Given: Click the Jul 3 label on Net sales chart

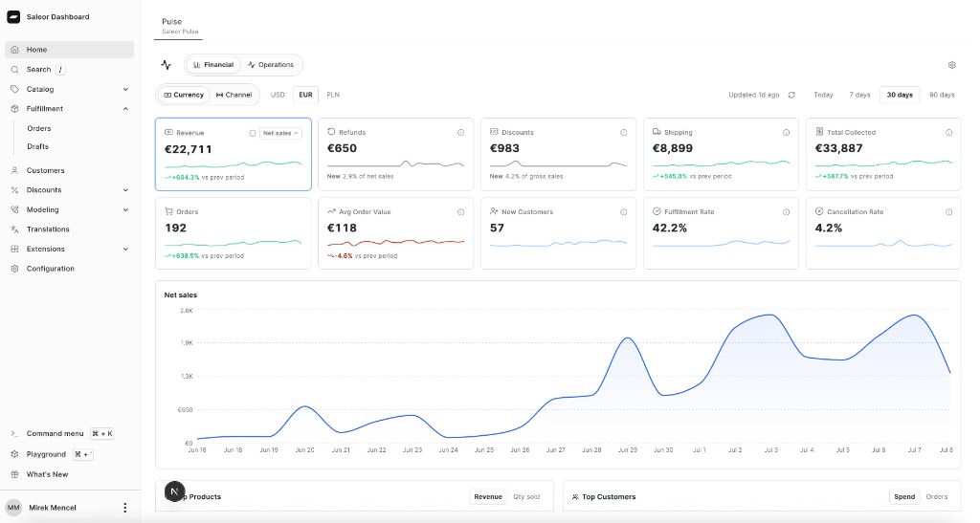Looking at the screenshot, I should tap(771, 450).
